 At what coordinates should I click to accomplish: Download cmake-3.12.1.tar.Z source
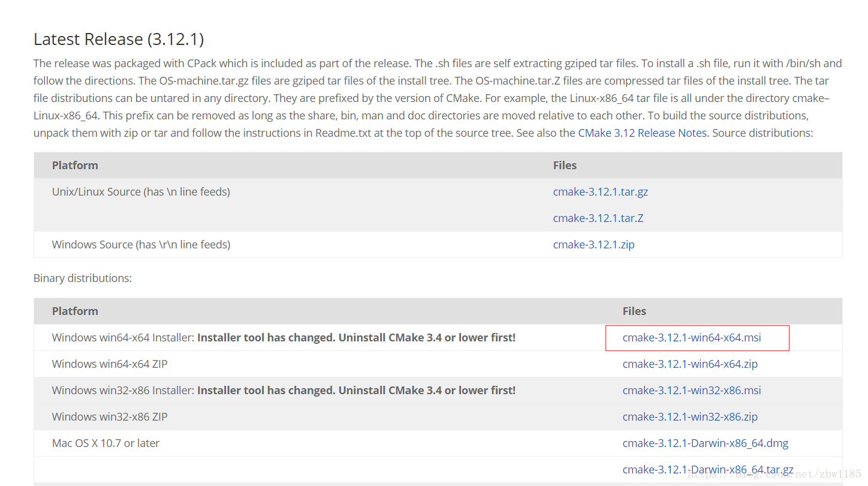point(598,218)
